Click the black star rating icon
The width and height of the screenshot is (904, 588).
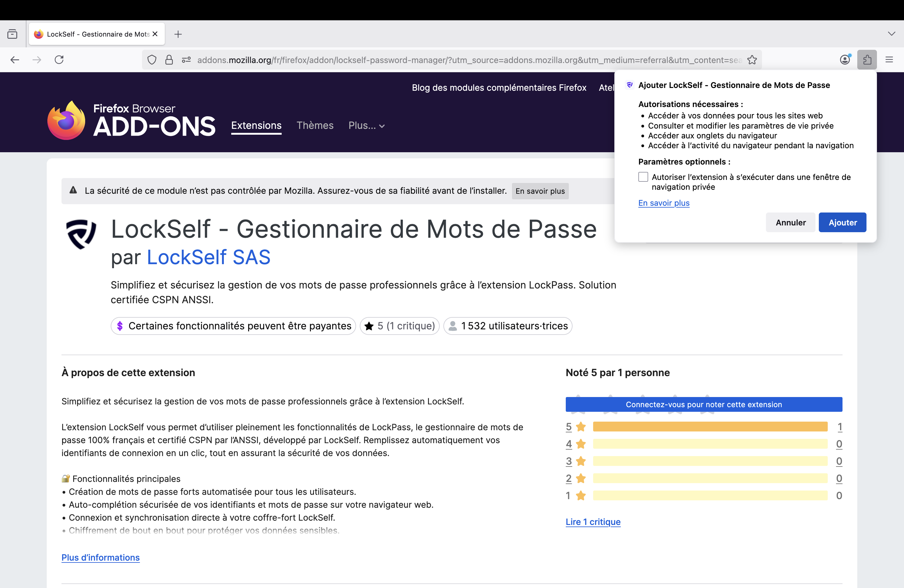tap(369, 326)
